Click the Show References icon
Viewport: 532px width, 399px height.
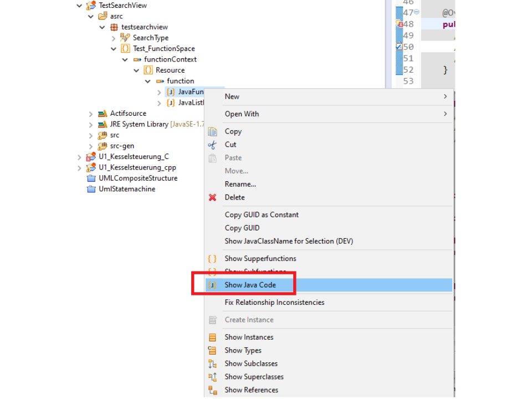(x=212, y=390)
